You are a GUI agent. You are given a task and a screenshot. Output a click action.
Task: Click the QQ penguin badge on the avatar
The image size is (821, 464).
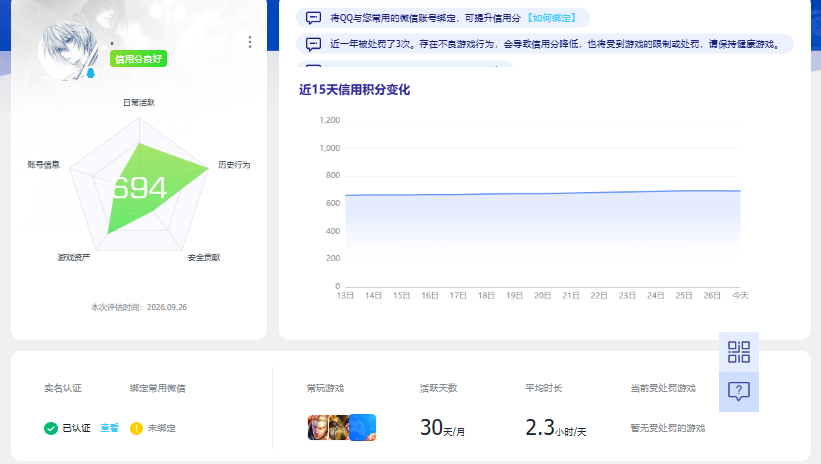coord(91,73)
